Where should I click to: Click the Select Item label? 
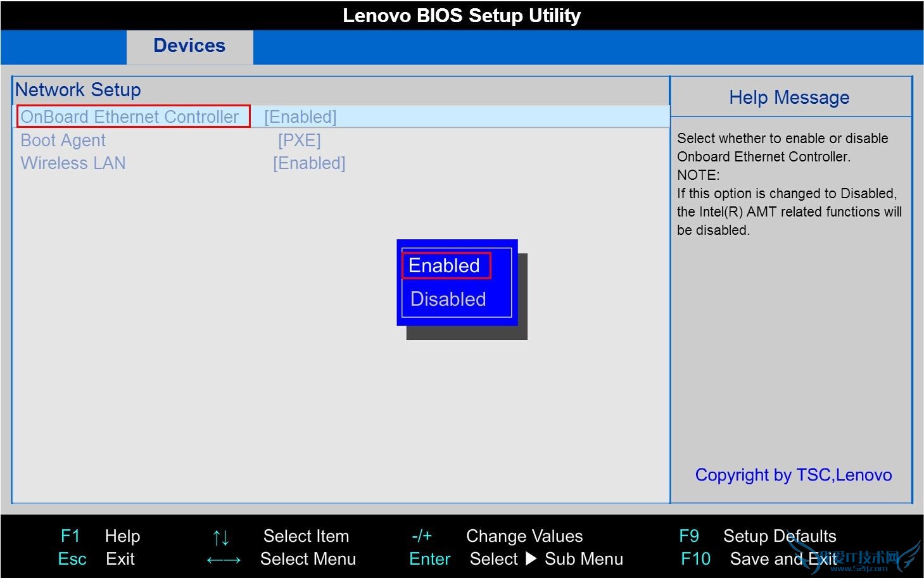click(306, 536)
